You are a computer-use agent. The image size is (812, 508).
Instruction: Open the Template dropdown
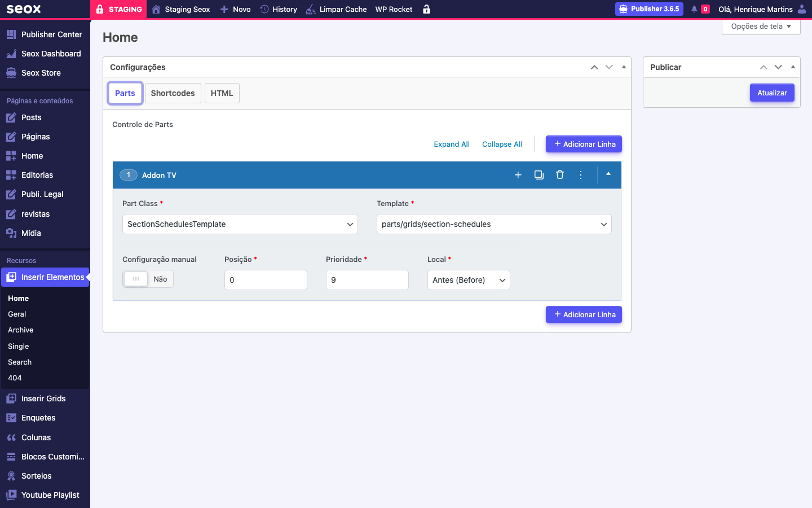click(494, 224)
